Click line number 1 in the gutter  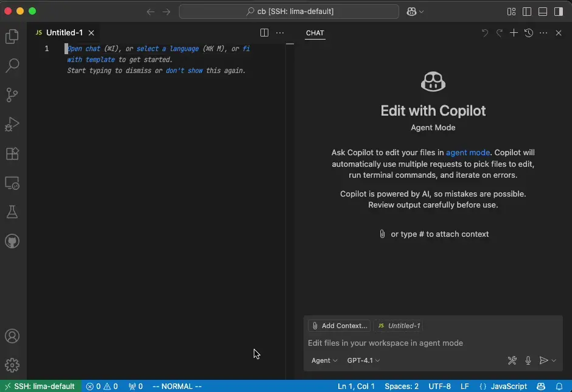47,49
